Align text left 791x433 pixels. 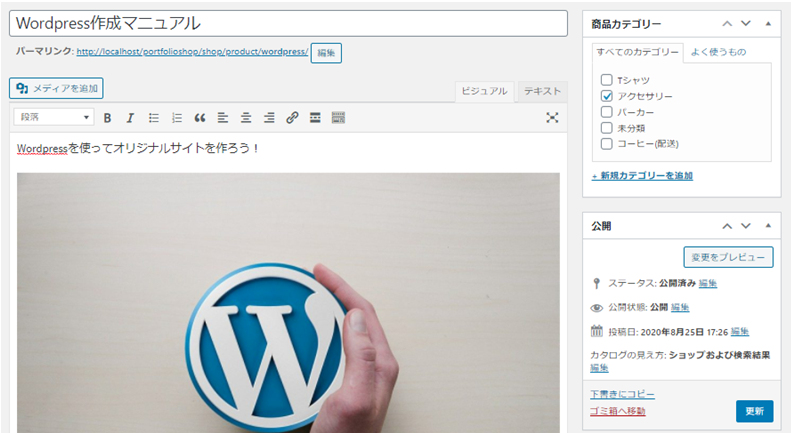click(x=222, y=118)
